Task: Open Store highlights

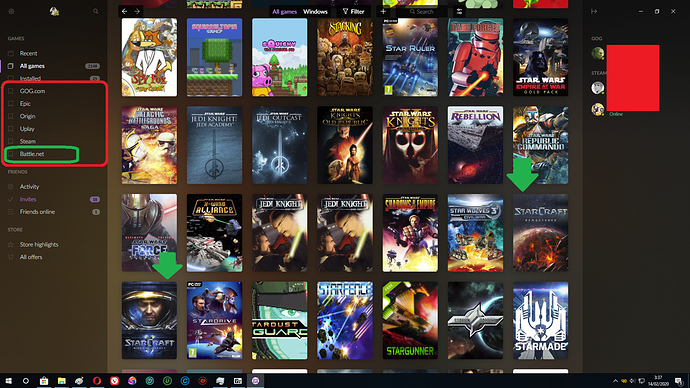Action: [x=39, y=245]
